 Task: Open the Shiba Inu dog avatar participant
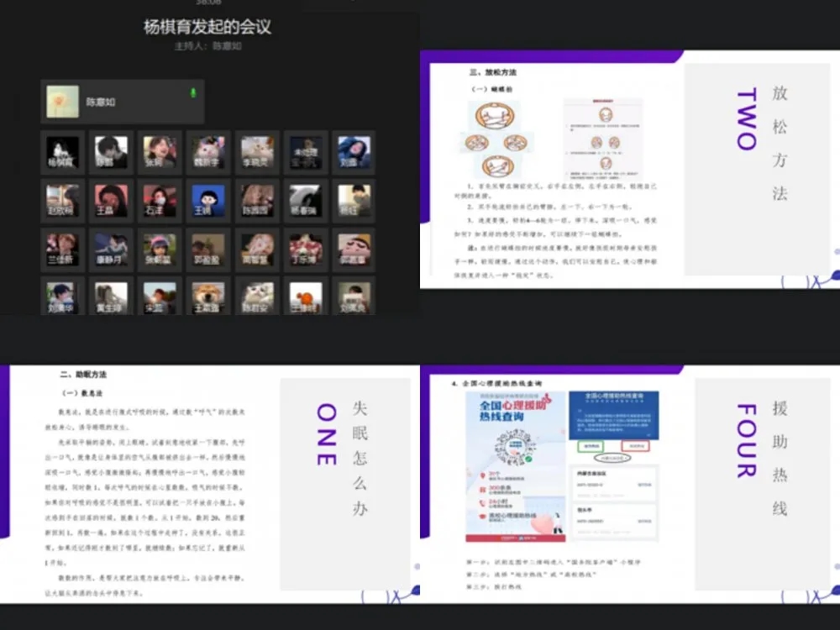[x=207, y=297]
